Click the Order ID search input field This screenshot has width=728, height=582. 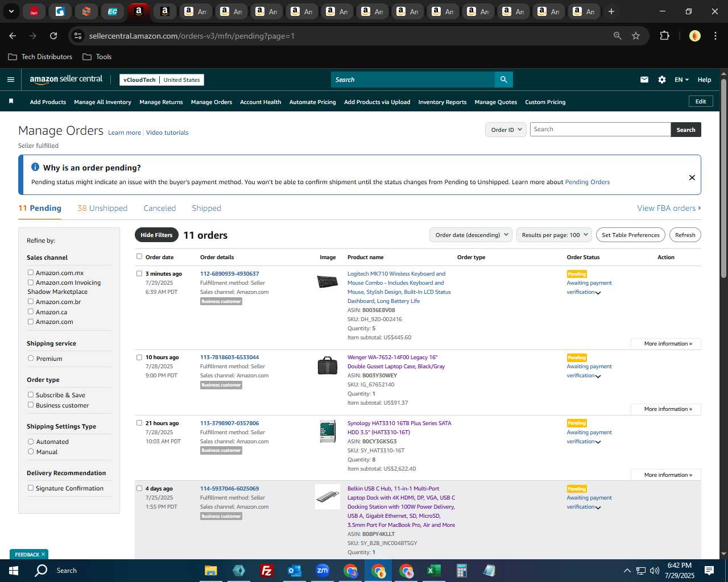(600, 130)
